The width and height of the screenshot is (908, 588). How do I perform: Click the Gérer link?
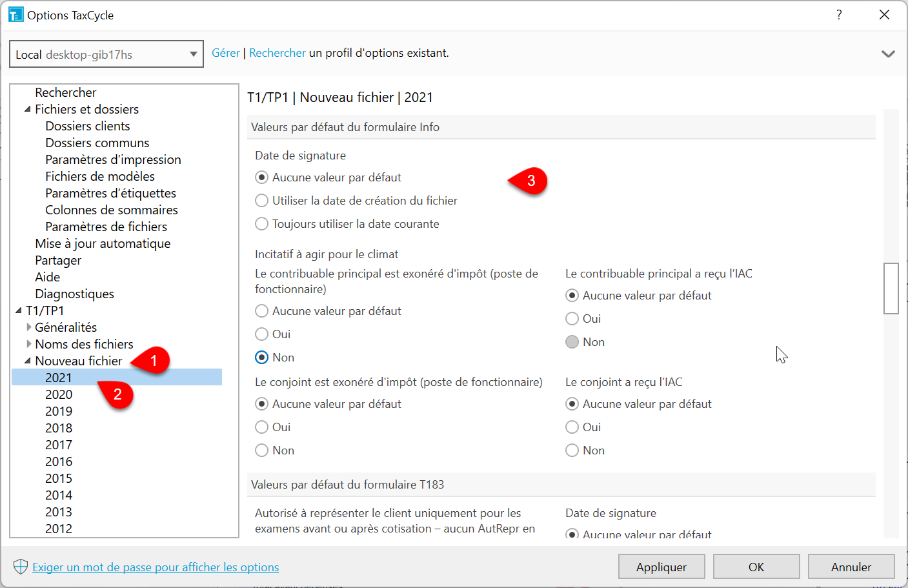[x=226, y=53]
